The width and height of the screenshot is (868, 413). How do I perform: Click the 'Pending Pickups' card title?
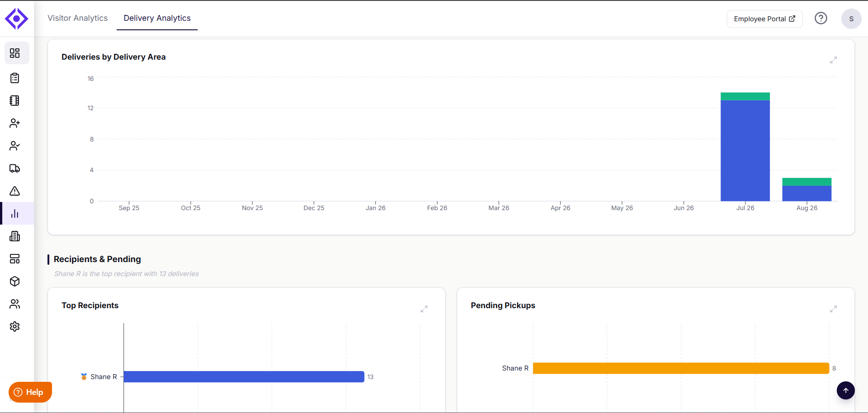coord(503,305)
